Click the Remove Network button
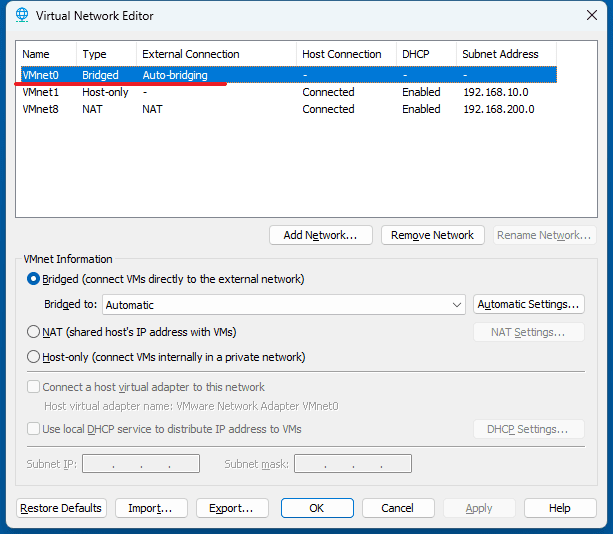 tap(432, 235)
